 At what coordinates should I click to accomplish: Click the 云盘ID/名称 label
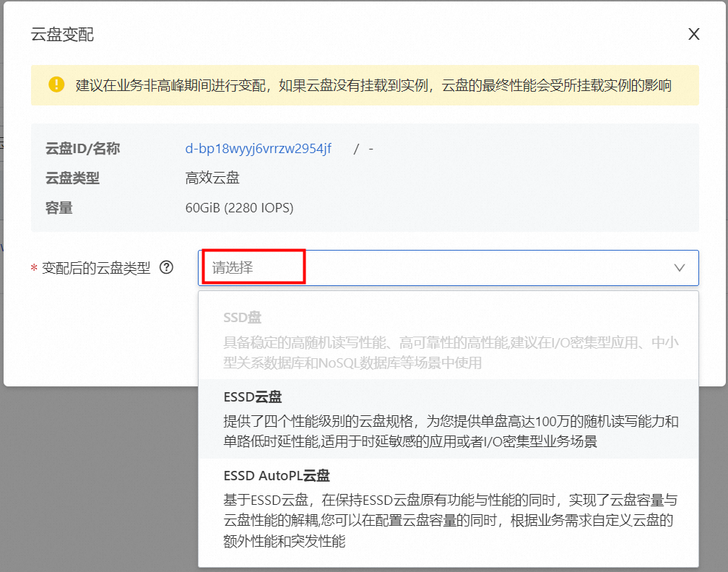82,149
